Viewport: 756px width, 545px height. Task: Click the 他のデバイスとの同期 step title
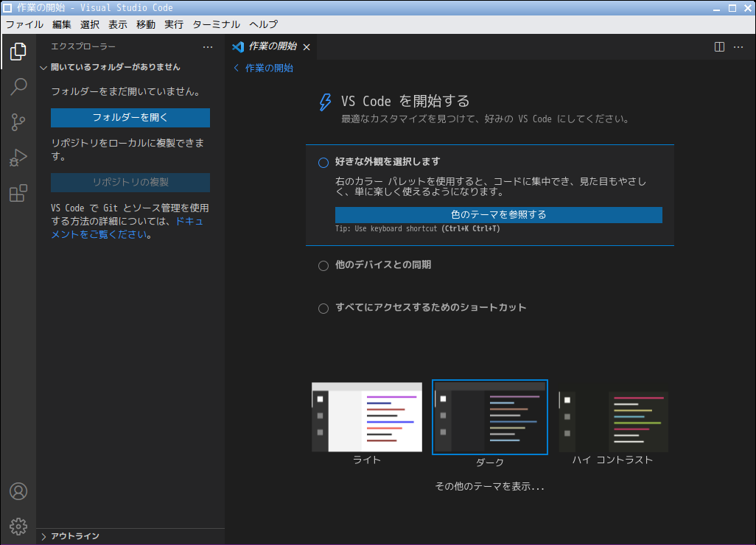[x=383, y=265]
